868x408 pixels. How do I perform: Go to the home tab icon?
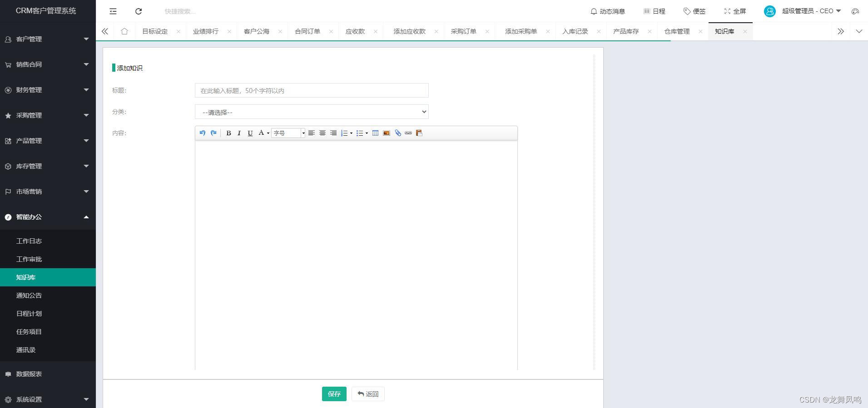tap(124, 31)
